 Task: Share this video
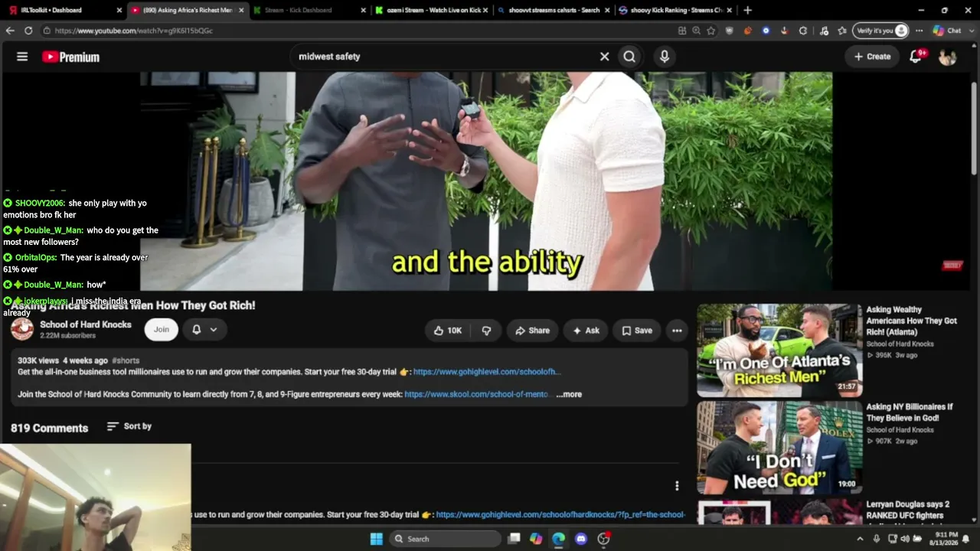533,331
